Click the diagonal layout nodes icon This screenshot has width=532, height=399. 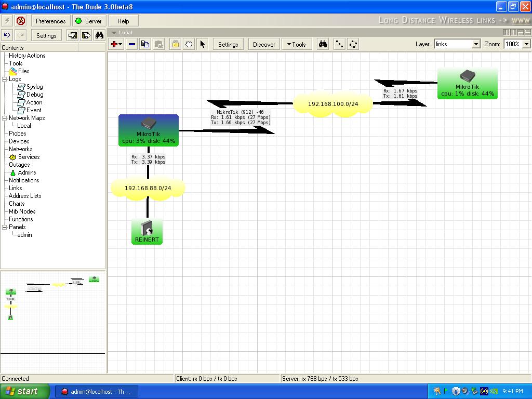click(x=339, y=44)
